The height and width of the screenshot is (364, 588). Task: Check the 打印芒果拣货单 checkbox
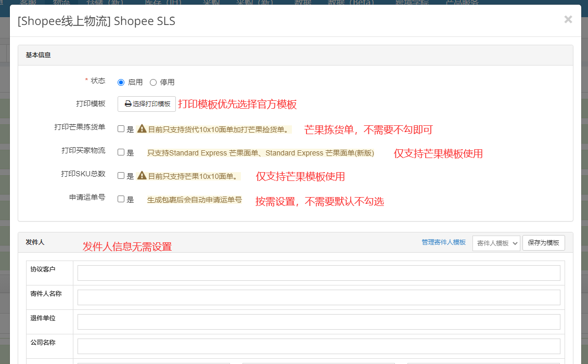(x=121, y=129)
